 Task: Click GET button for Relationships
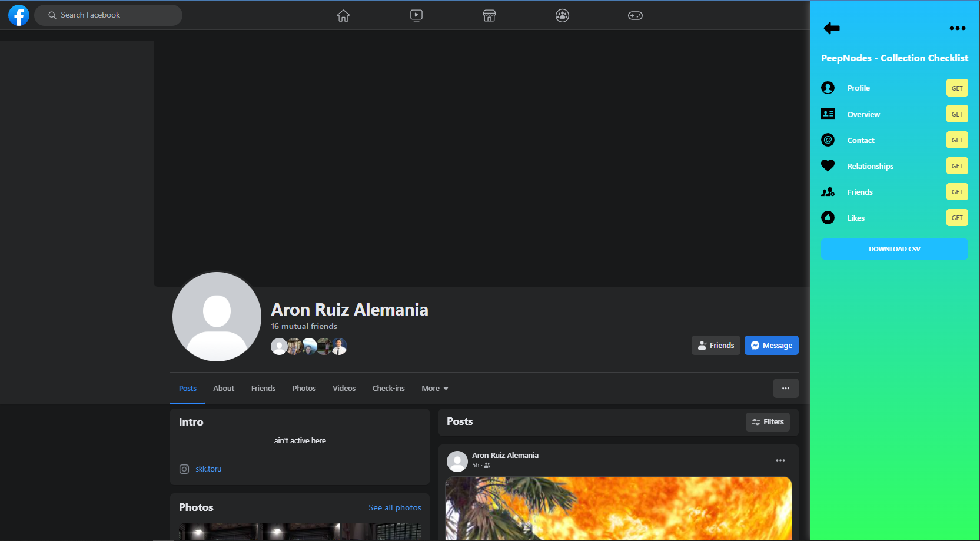(x=956, y=166)
